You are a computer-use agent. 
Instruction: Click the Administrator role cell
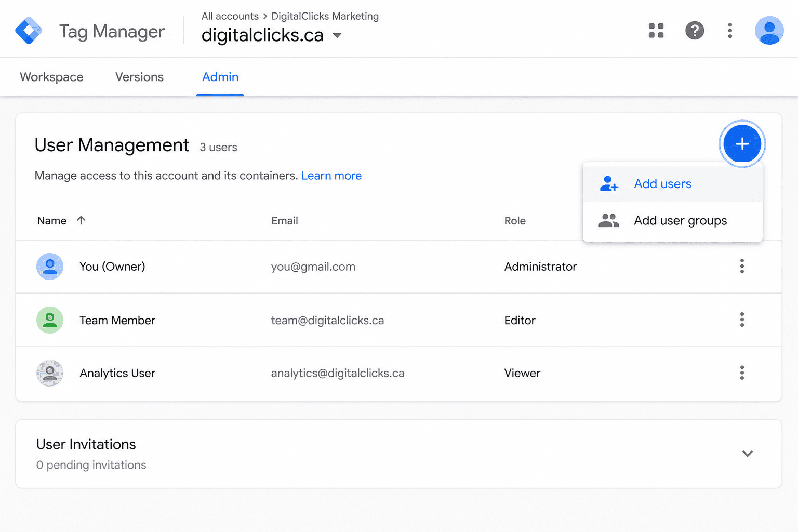540,267
